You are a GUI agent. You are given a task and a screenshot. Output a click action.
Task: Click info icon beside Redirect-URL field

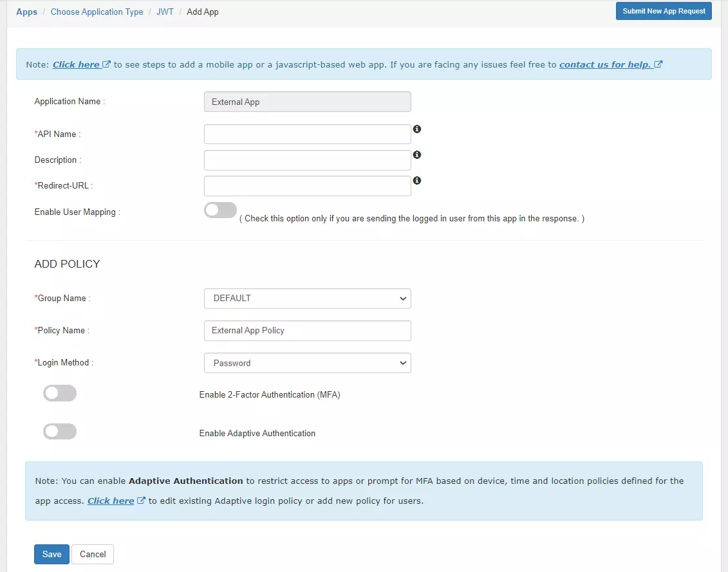click(417, 180)
